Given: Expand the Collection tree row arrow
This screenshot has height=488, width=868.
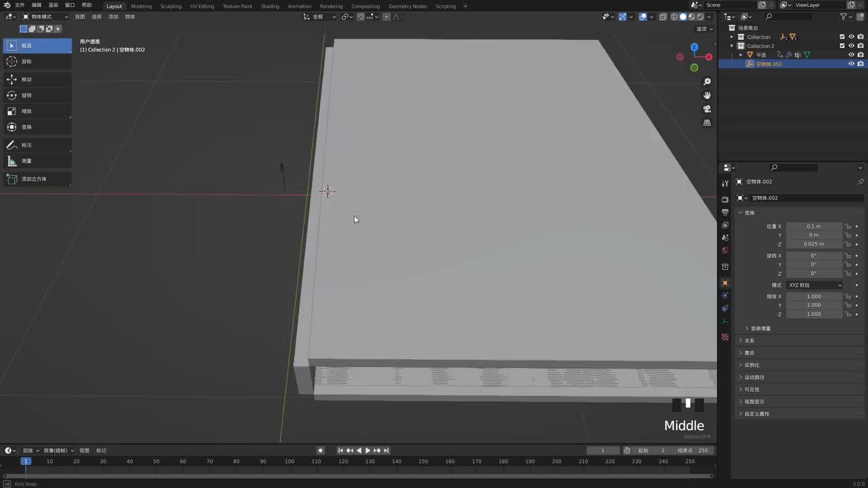Looking at the screenshot, I should coord(732,37).
